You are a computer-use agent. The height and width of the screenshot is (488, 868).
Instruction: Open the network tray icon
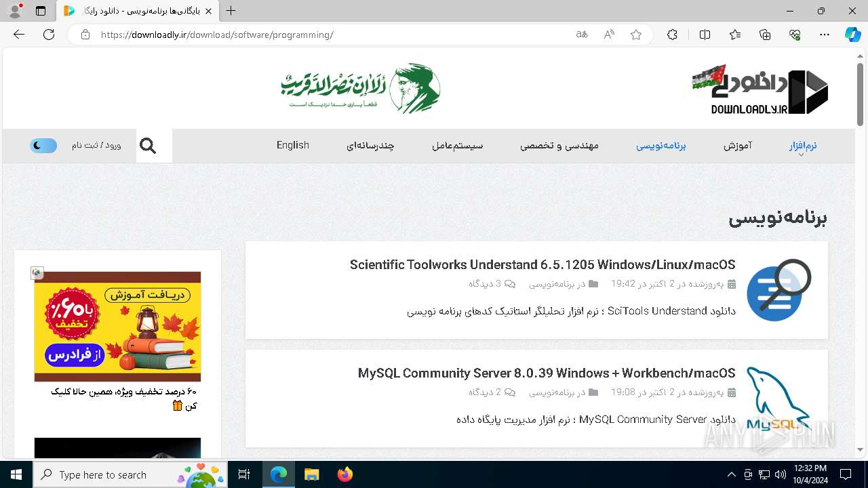764,474
